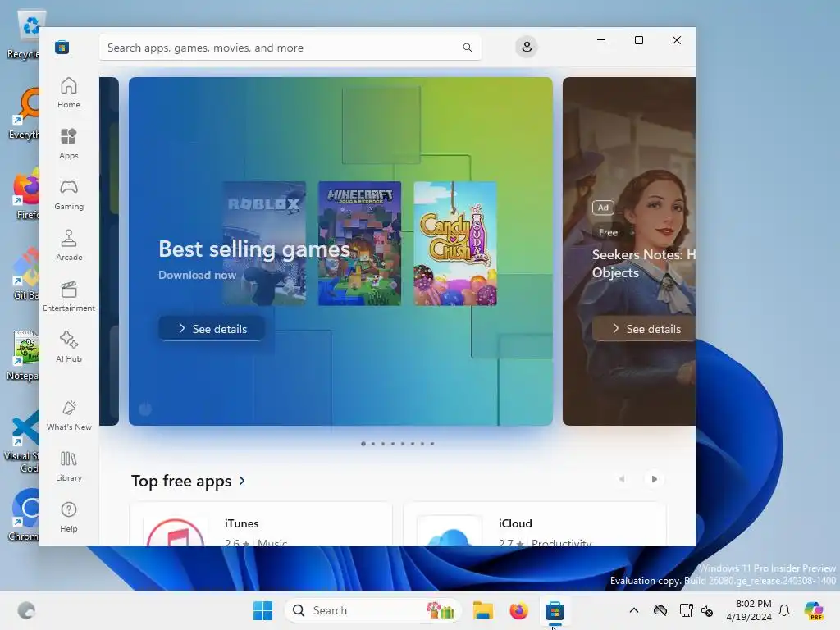Screen dimensions: 840x630
Task: Open the Minecraft game thumbnail
Action: click(x=359, y=243)
